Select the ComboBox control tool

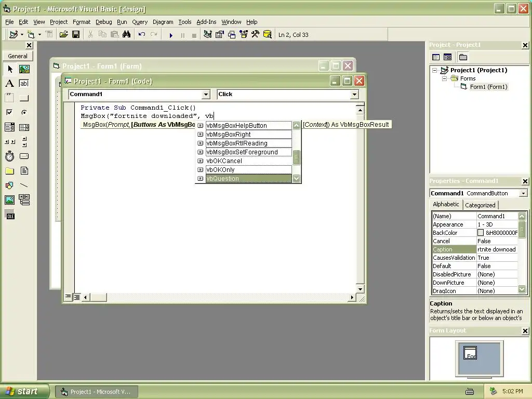pyautogui.click(x=10, y=127)
